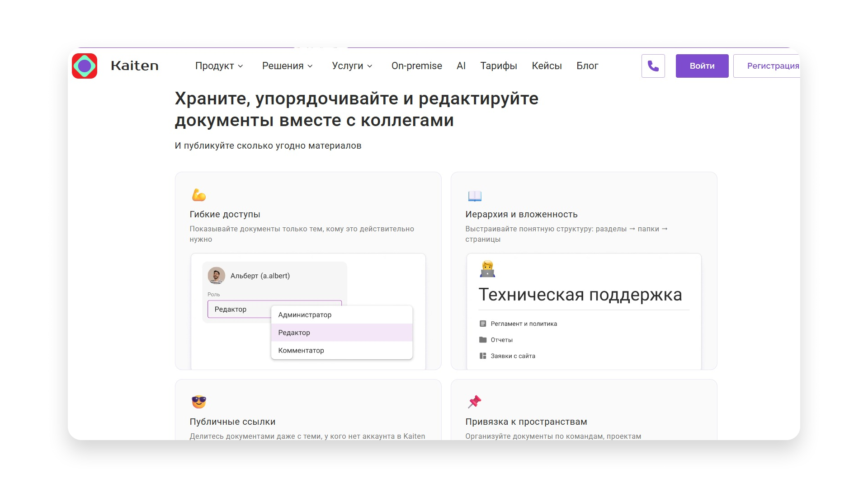Click the open book icon above Иерархия и вложенность
Screen dimensions: 868x488
coord(474,195)
